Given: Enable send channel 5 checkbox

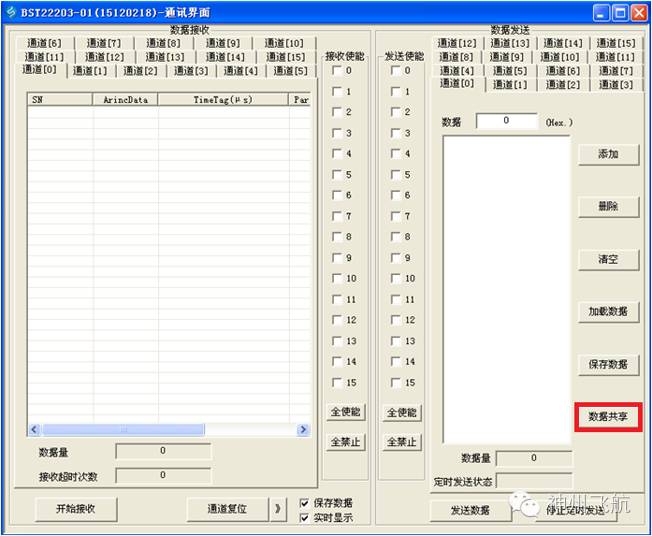Looking at the screenshot, I should pyautogui.click(x=395, y=174).
